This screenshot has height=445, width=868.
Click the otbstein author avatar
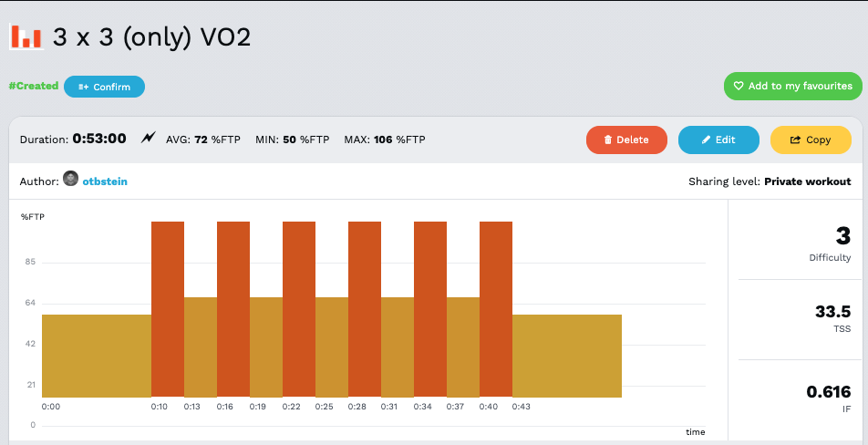71,181
